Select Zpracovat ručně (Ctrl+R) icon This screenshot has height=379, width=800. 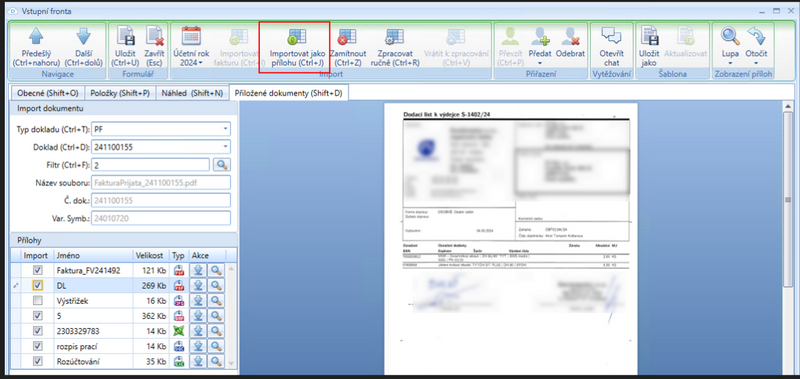(x=395, y=47)
